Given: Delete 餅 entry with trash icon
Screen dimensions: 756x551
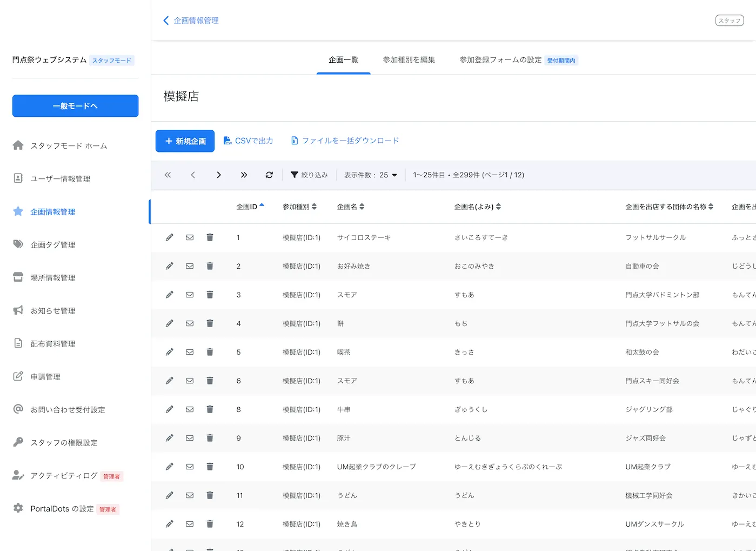Looking at the screenshot, I should [x=210, y=323].
